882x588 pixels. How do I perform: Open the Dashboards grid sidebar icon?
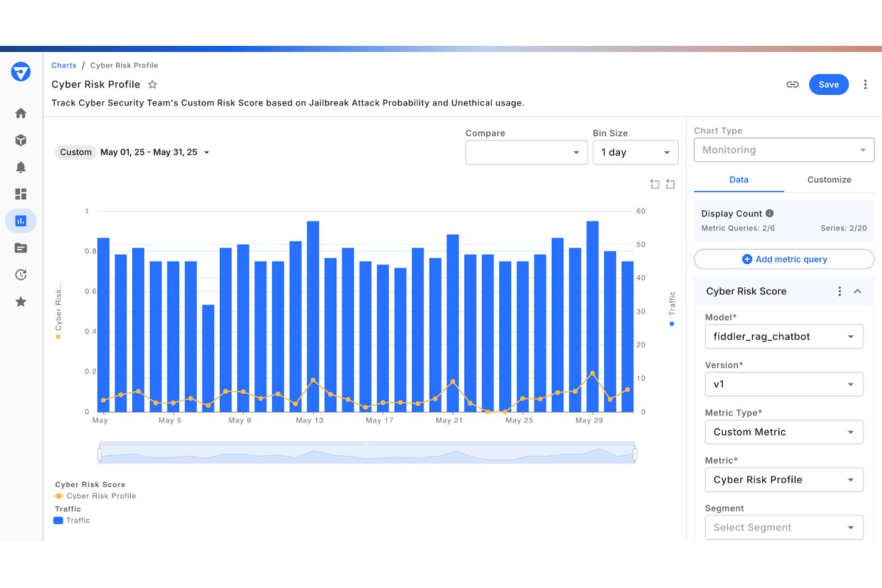[21, 194]
